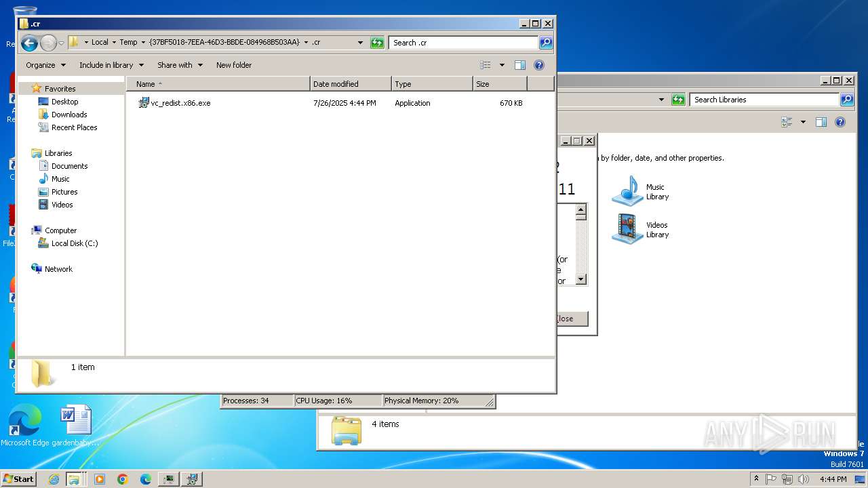Launch Google Chrome from the taskbar
The height and width of the screenshot is (488, 868).
click(x=123, y=479)
